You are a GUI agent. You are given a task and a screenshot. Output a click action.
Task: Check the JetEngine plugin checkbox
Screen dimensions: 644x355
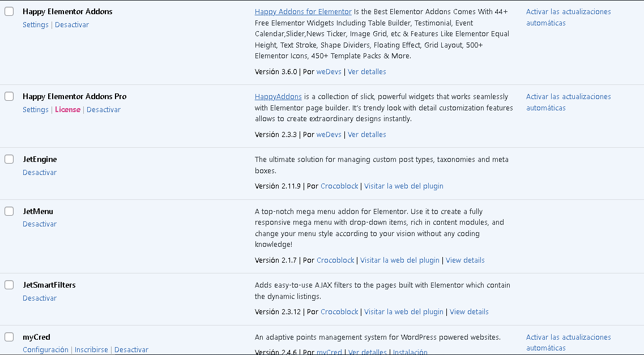pos(9,159)
